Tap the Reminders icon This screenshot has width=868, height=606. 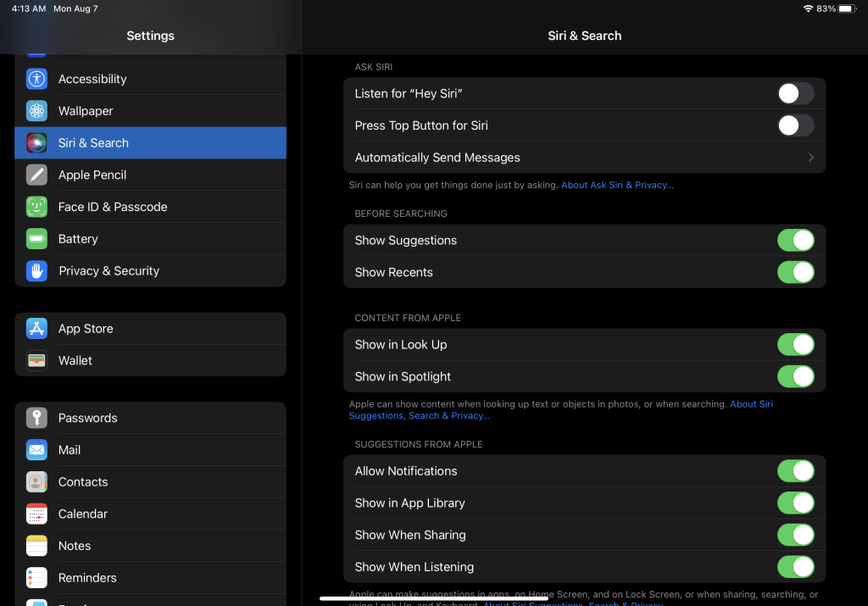pyautogui.click(x=36, y=578)
